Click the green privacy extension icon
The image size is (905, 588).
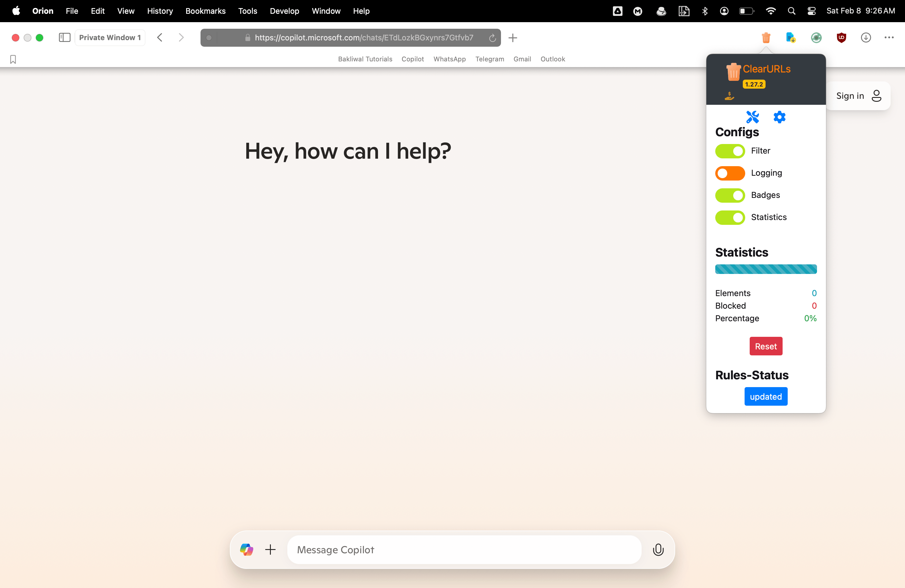pos(816,38)
